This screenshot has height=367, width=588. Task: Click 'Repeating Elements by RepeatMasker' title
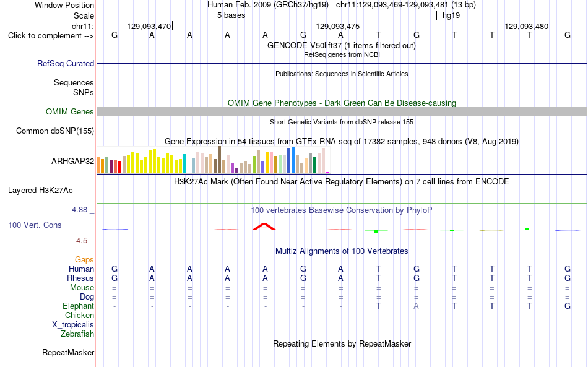click(x=342, y=344)
